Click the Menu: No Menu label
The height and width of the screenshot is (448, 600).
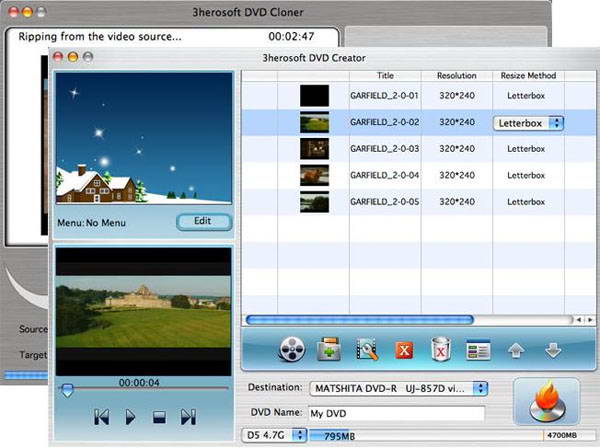(91, 223)
